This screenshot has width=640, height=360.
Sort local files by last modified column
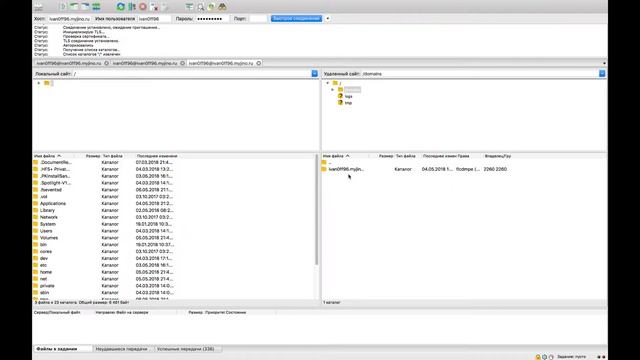tap(157, 156)
